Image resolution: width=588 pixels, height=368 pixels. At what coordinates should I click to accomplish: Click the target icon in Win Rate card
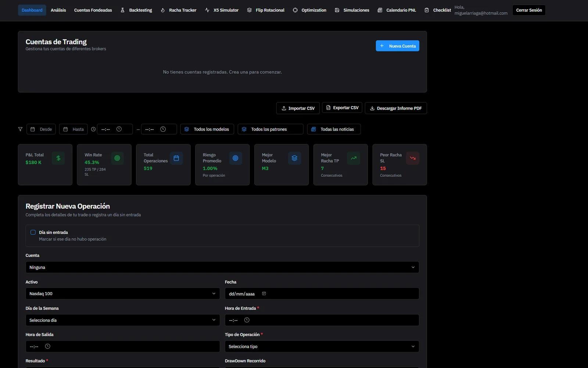click(117, 158)
